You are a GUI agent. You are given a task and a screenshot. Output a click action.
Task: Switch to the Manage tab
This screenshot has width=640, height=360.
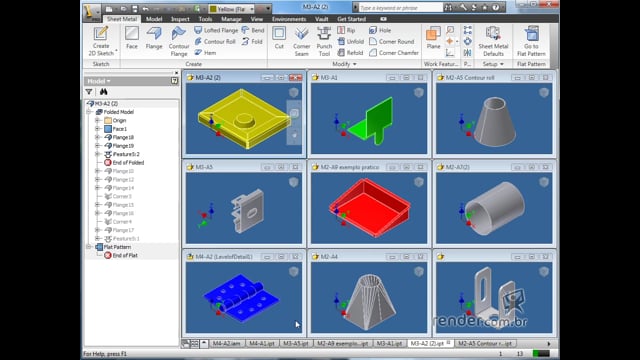point(231,19)
